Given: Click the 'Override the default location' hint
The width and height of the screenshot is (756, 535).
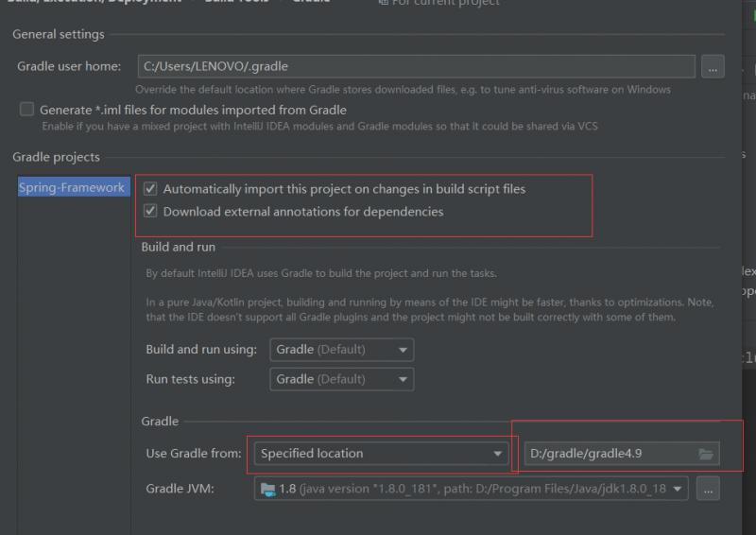Looking at the screenshot, I should [x=404, y=90].
